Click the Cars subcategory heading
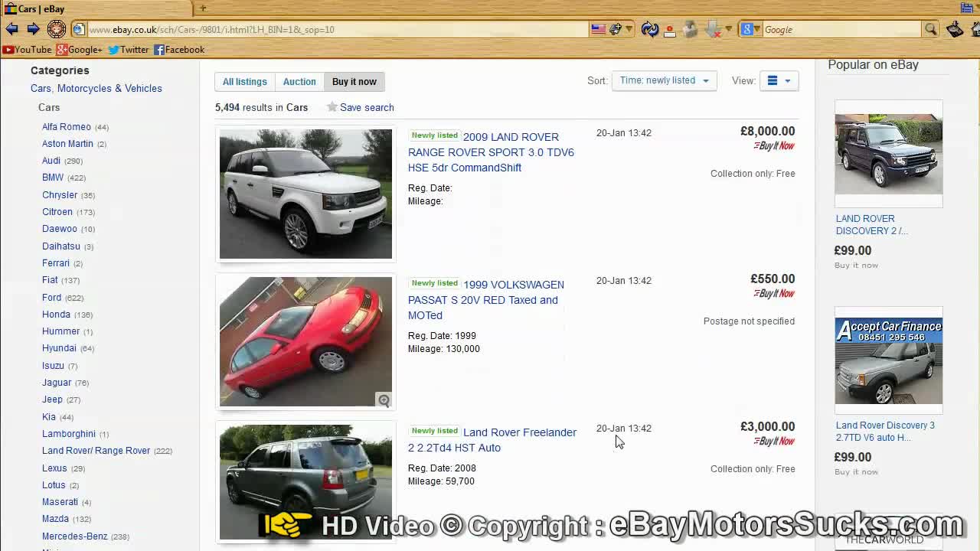 point(49,107)
